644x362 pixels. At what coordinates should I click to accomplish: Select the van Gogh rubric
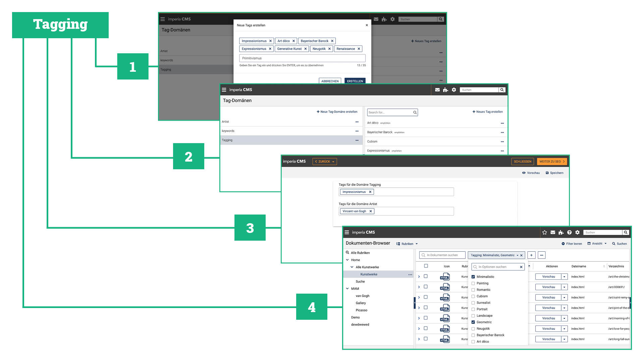click(x=362, y=296)
